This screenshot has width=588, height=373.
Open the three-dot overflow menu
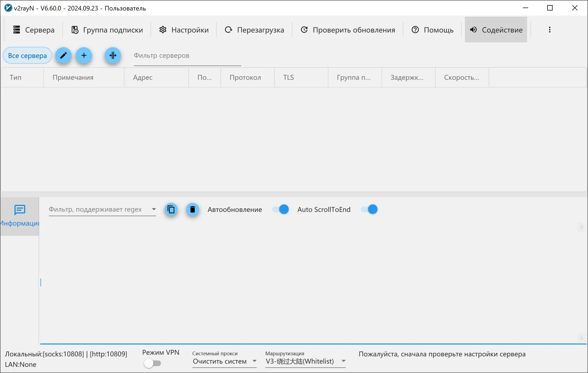click(550, 30)
